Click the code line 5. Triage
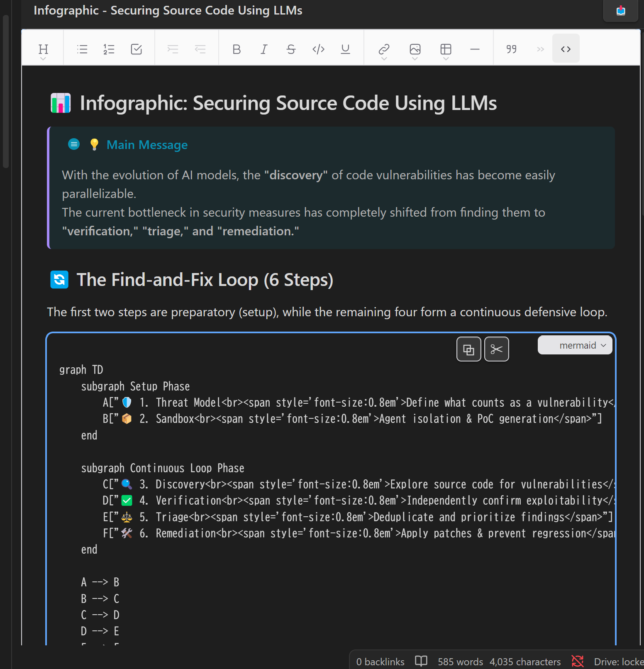 point(358,517)
